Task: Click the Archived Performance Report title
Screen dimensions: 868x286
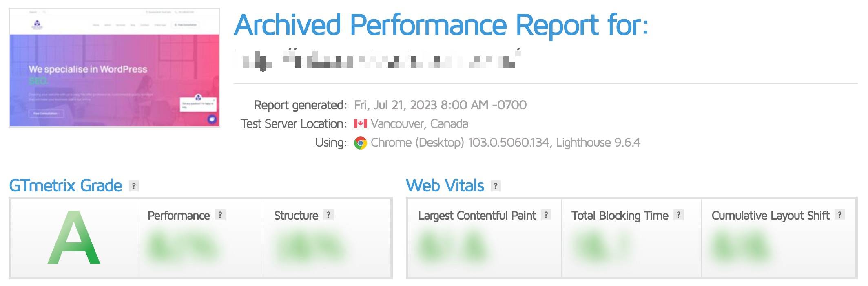Action: pos(441,25)
